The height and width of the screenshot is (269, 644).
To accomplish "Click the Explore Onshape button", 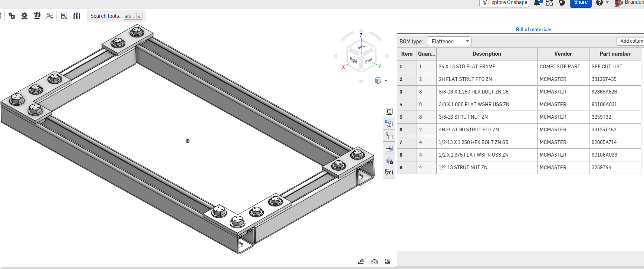I will [x=504, y=3].
